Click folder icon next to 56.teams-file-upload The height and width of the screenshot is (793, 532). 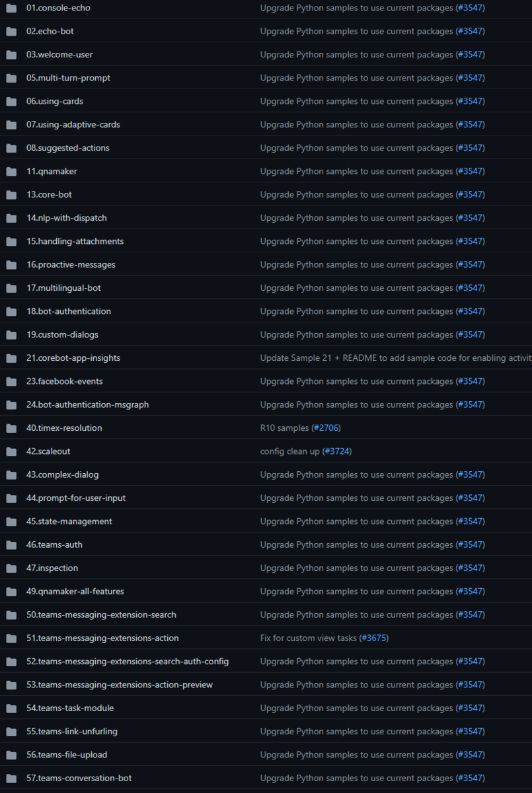[x=11, y=755]
